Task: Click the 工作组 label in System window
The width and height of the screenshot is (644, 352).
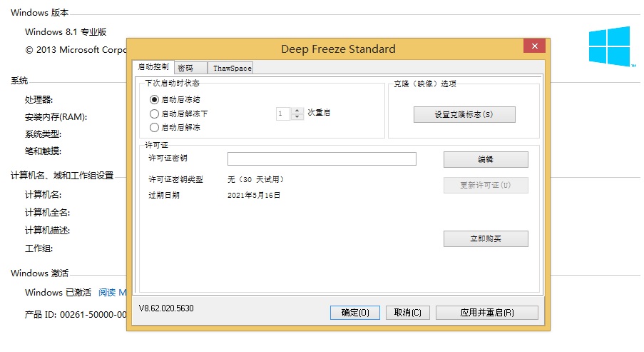Action: 39,248
